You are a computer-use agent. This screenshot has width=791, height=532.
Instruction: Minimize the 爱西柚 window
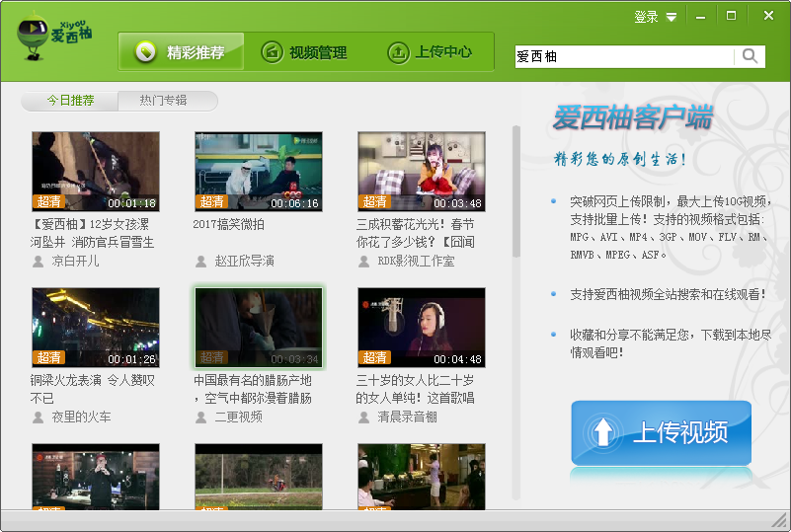point(700,17)
